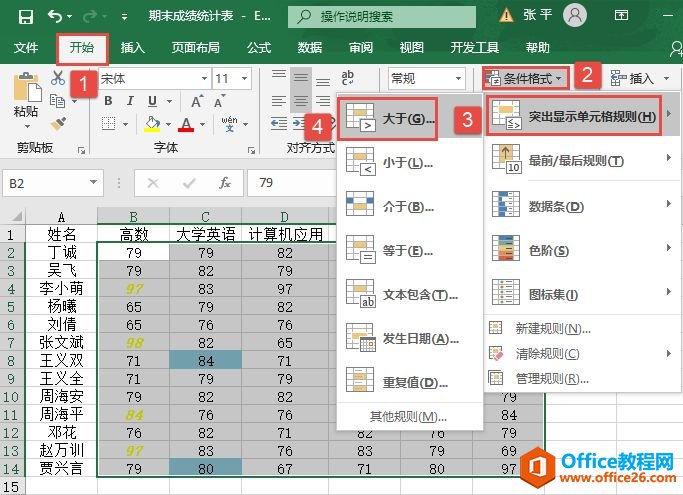Click the 插入 cells button on ribbon

tap(639, 78)
